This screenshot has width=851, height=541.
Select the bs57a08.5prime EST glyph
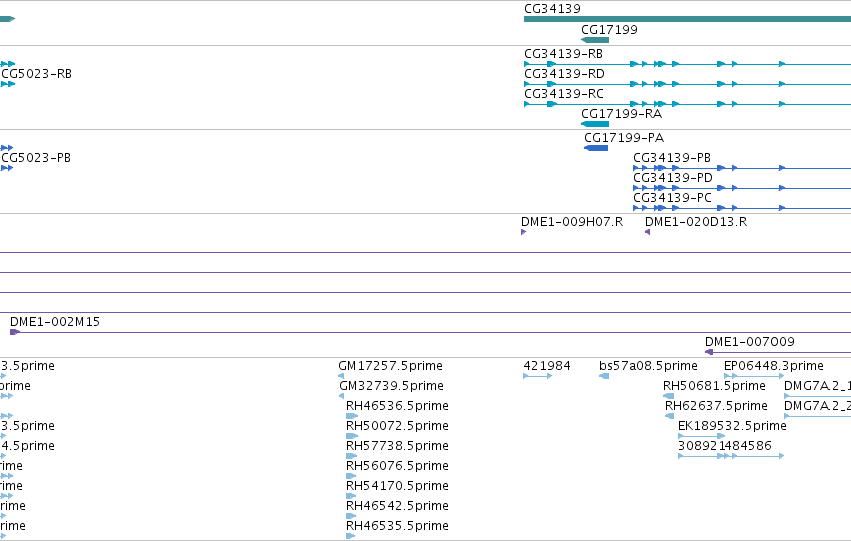604,376
